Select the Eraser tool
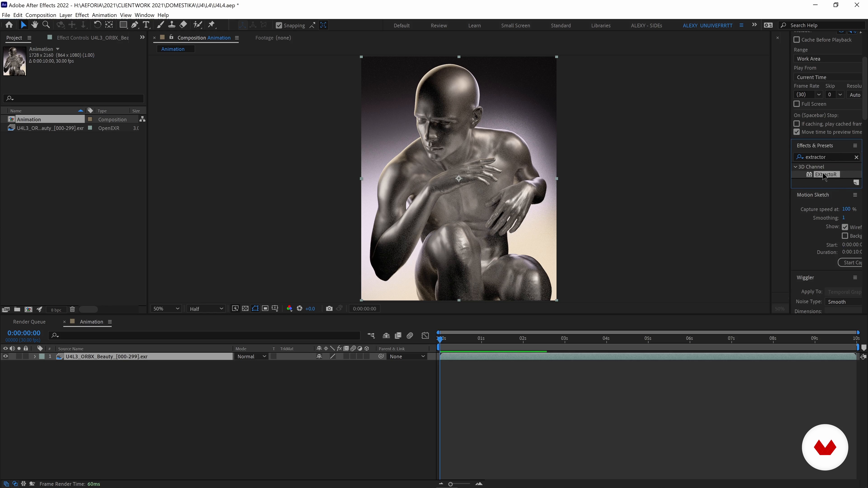Viewport: 868px width, 488px height. tap(183, 25)
